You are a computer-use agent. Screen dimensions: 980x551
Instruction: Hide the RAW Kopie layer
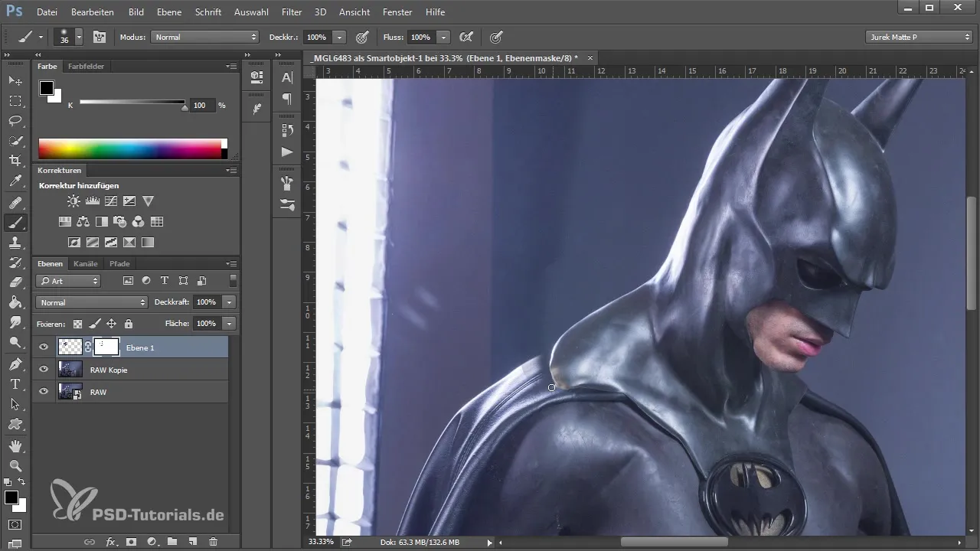pyautogui.click(x=44, y=370)
